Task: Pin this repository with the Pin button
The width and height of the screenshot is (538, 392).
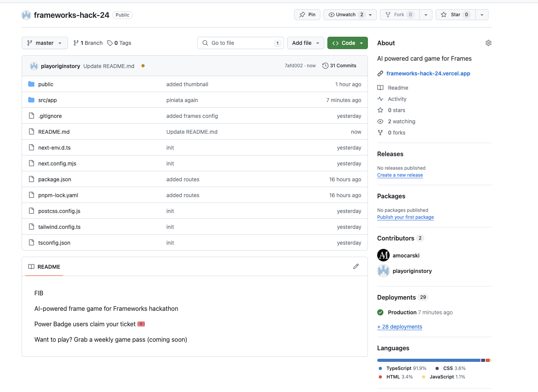Action: pyautogui.click(x=307, y=15)
